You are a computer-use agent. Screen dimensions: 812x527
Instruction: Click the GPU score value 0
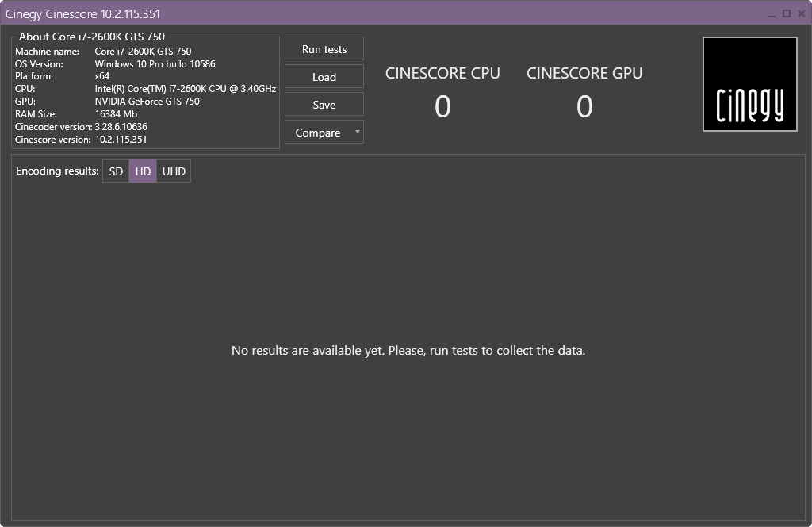point(584,106)
